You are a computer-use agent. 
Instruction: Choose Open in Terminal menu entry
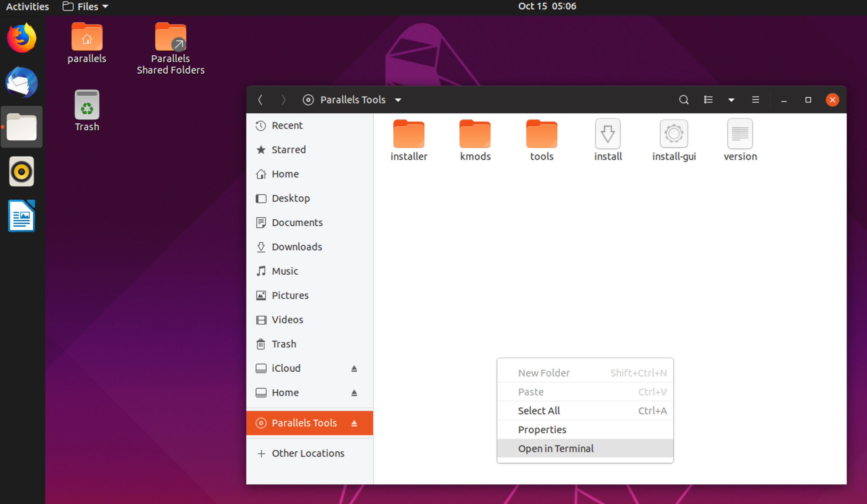coord(556,448)
